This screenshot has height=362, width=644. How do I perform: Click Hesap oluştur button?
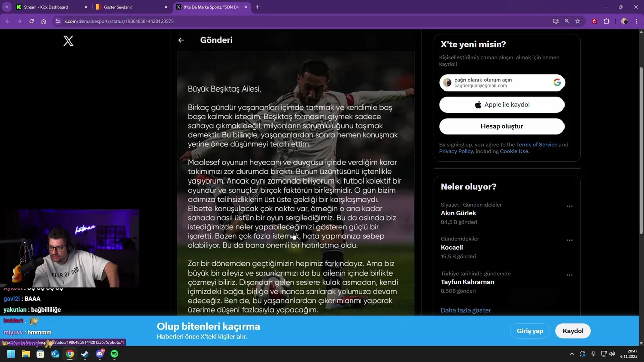point(502,126)
